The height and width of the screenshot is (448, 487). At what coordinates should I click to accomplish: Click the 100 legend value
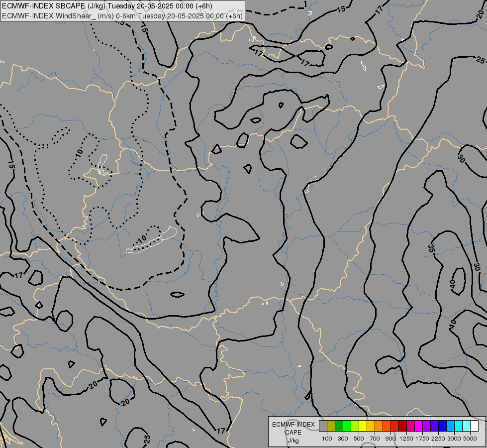tap(327, 439)
